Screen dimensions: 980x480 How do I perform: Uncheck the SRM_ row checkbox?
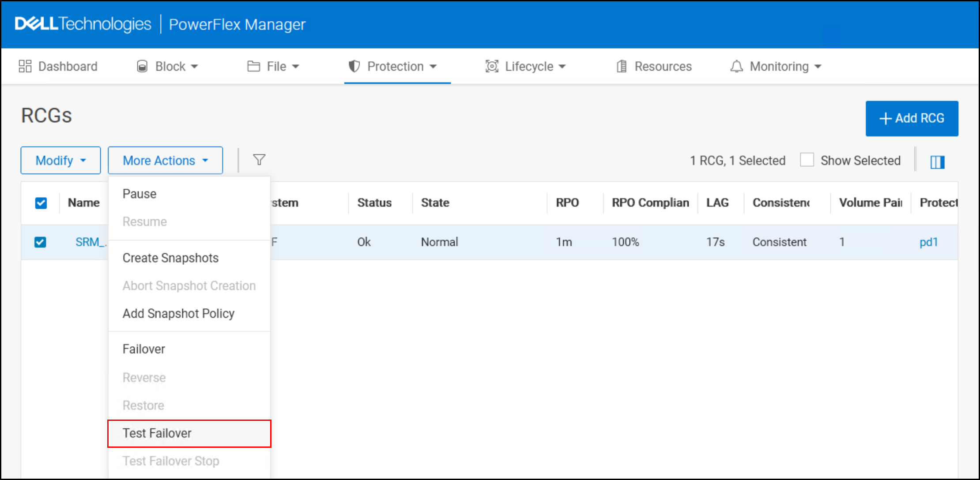coord(40,242)
